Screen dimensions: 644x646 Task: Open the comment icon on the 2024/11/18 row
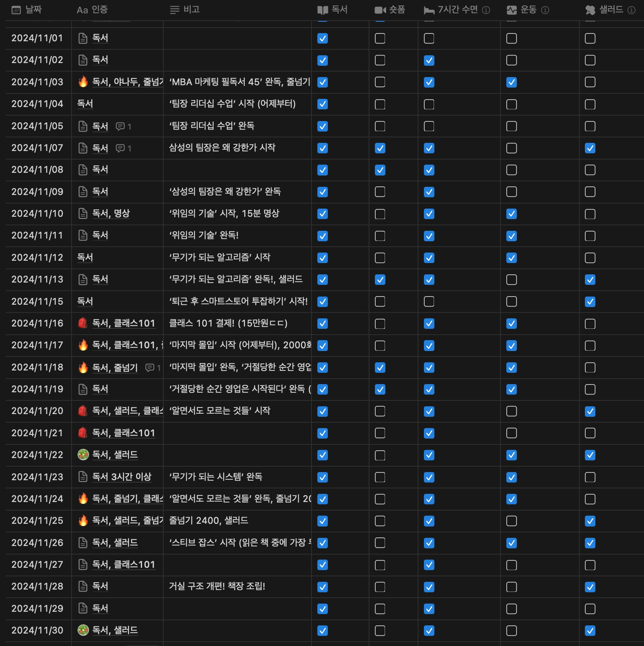(150, 368)
